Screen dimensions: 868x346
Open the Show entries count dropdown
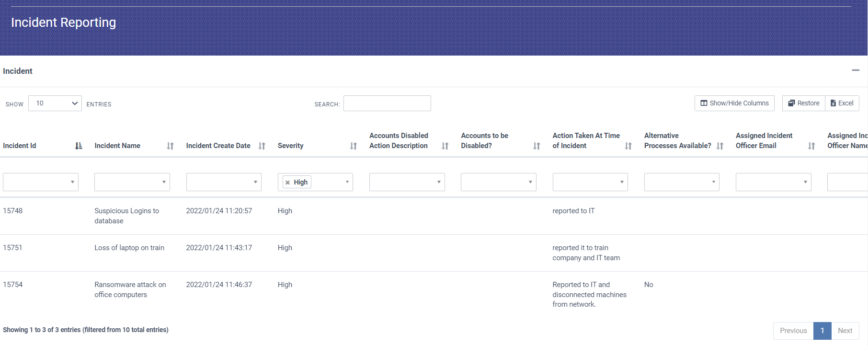pos(55,103)
